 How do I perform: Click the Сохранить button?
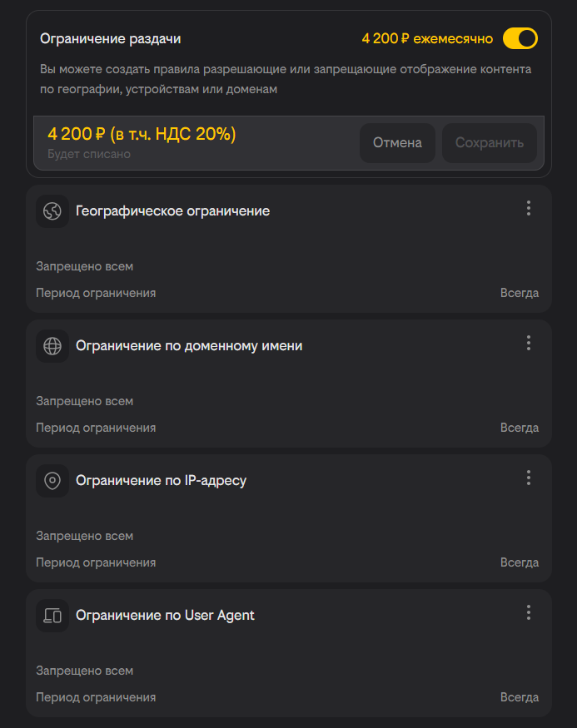pyautogui.click(x=490, y=143)
